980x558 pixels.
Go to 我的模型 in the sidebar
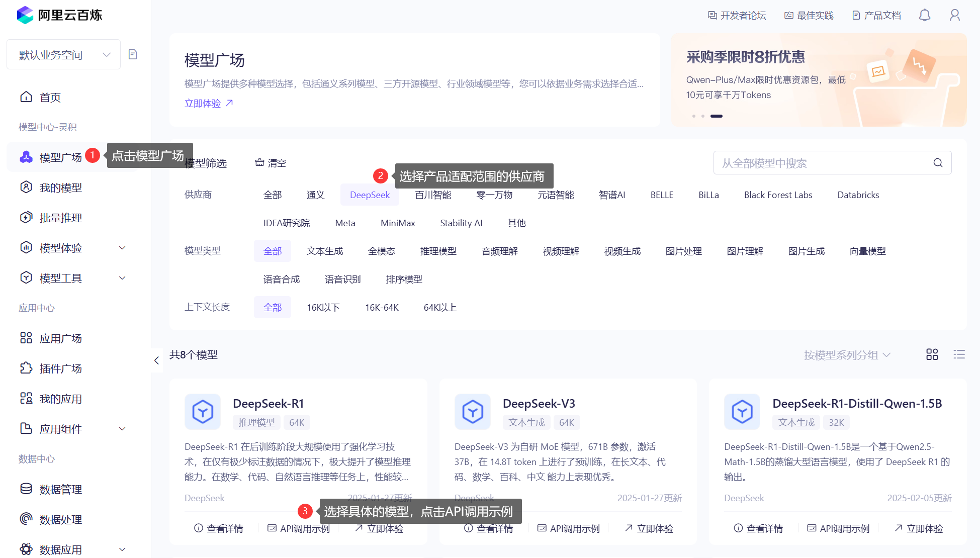tap(60, 188)
